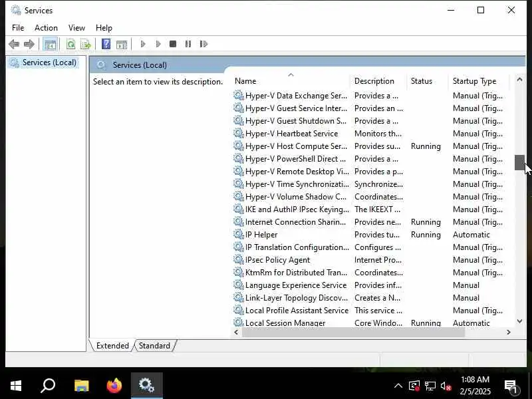Click gear icon of Language Experience Service

239,285
